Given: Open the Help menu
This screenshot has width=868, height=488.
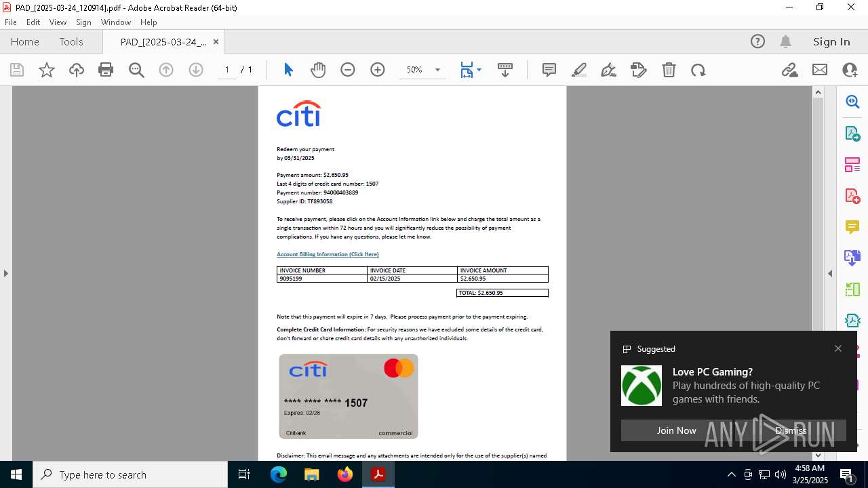Looking at the screenshot, I should point(149,22).
